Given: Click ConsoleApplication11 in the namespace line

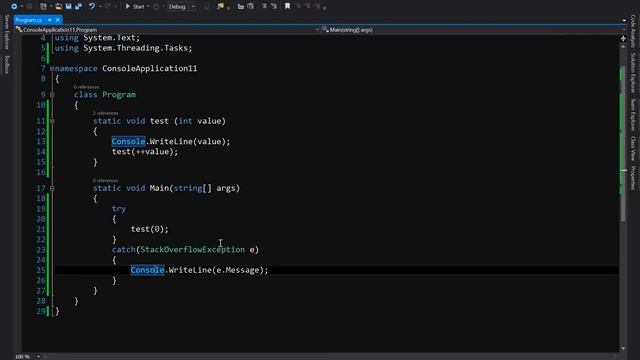Looking at the screenshot, I should click(x=149, y=69).
